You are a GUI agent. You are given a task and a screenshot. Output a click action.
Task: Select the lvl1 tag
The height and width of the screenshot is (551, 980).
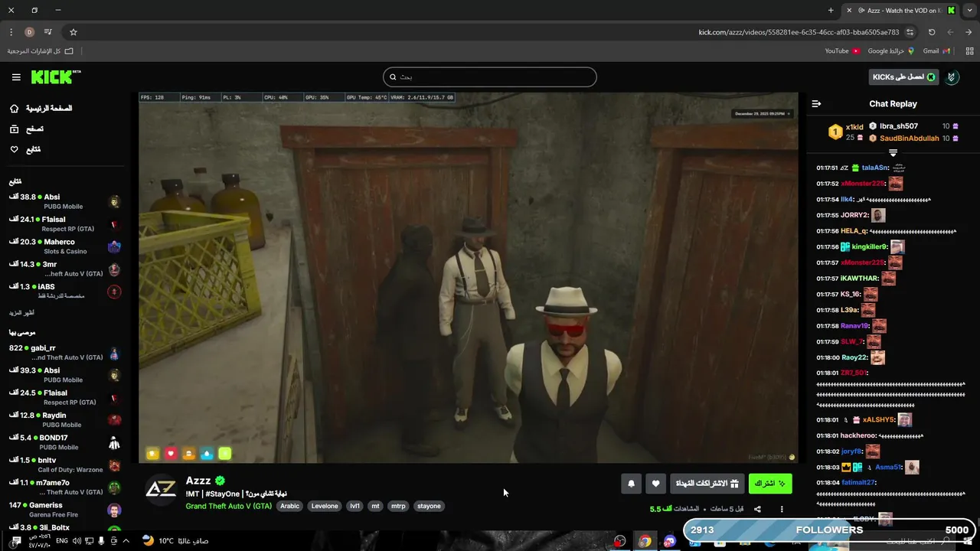pos(354,506)
